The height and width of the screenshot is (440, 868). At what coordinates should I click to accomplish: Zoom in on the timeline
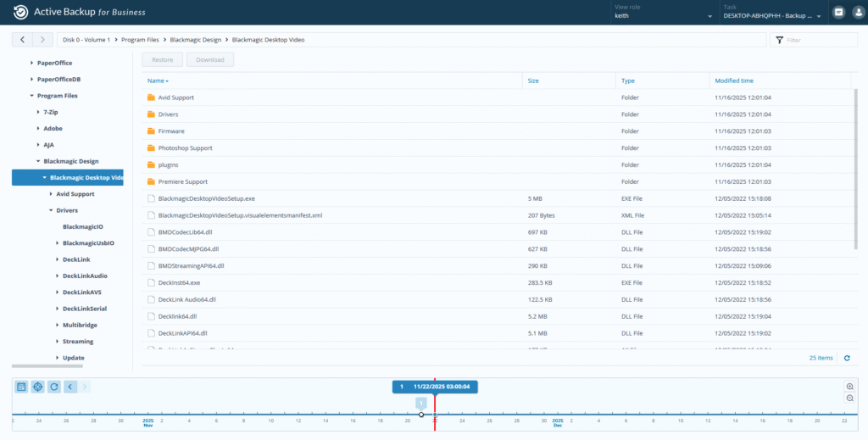point(849,386)
